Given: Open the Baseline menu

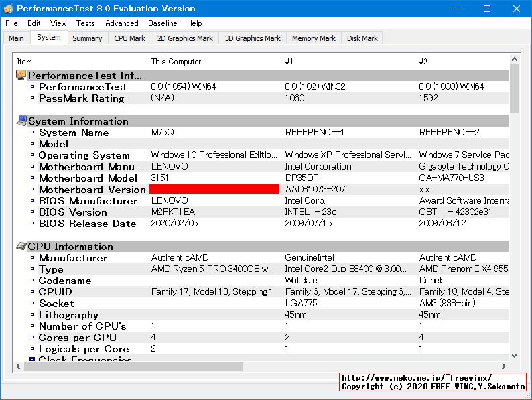Looking at the screenshot, I should coord(163,23).
